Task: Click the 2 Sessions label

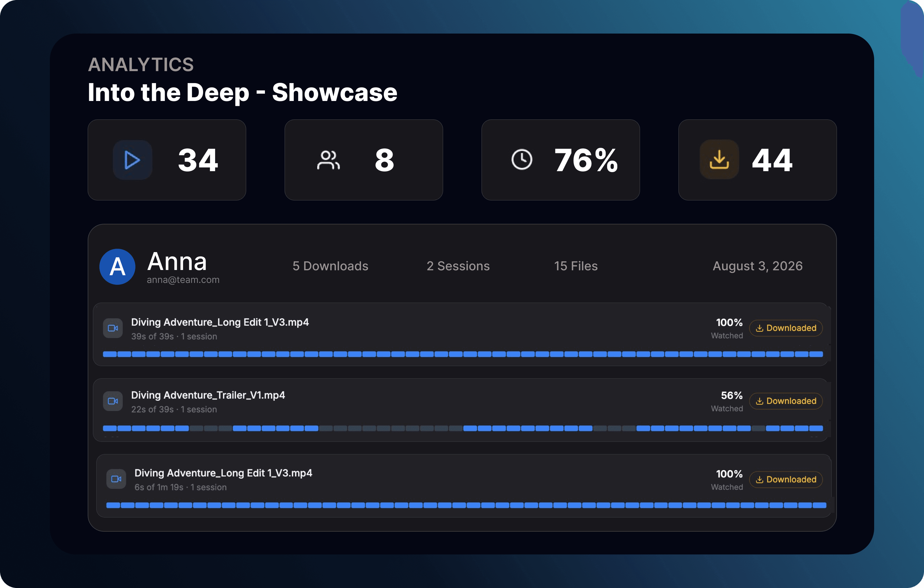Action: (458, 266)
